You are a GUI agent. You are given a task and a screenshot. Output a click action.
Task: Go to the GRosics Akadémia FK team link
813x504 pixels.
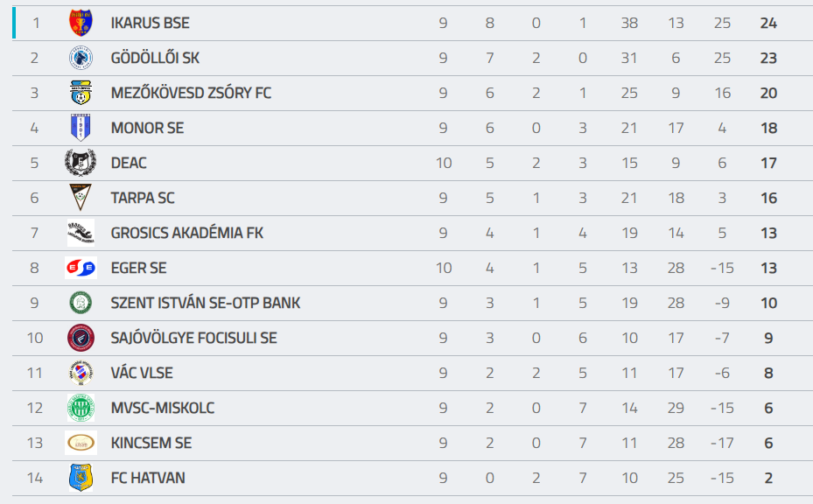click(x=186, y=234)
